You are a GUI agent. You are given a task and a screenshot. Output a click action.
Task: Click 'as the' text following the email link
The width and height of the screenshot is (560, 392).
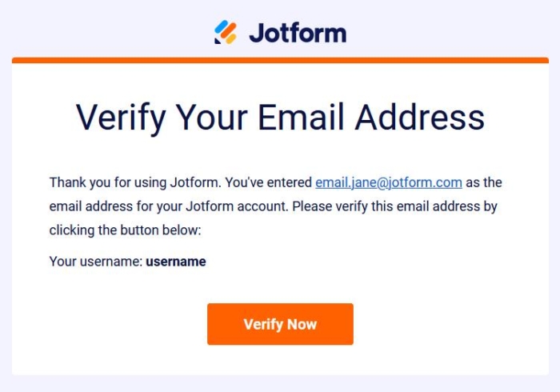(484, 182)
